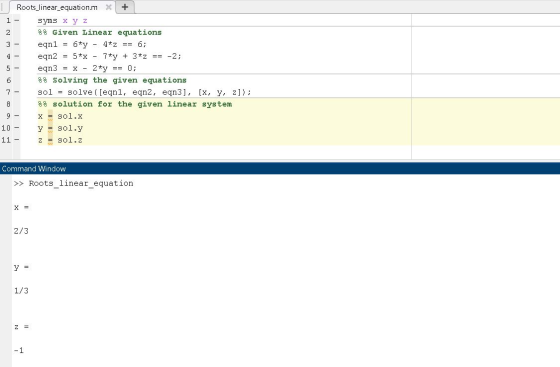
Task: Open a new editor tab with plus button
Action: (125, 7)
